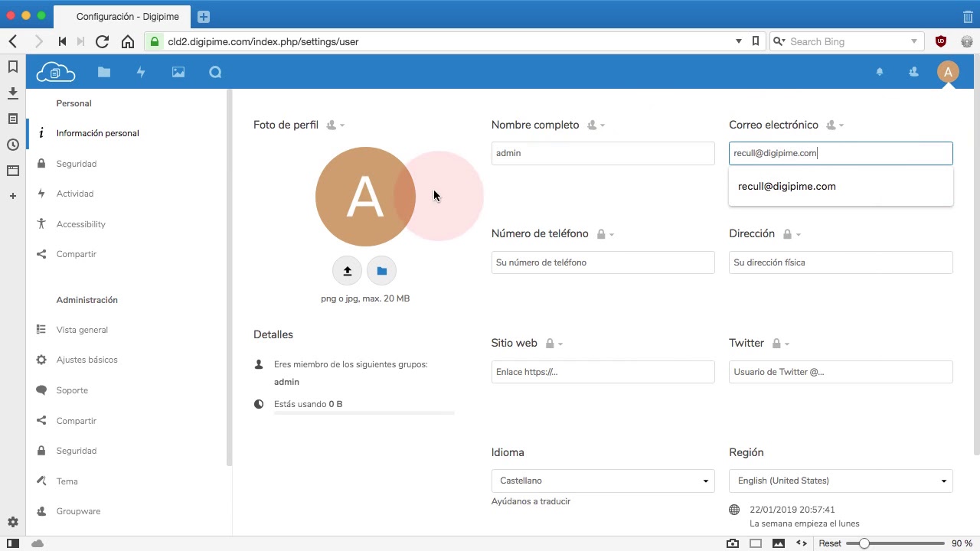980x551 pixels.
Task: Open the Región dropdown
Action: 841,481
